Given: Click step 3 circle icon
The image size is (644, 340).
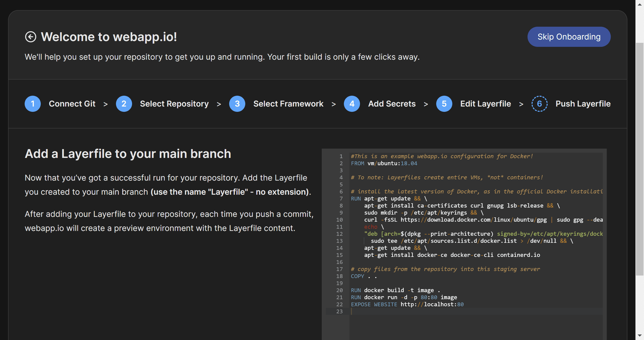Looking at the screenshot, I should 237,104.
